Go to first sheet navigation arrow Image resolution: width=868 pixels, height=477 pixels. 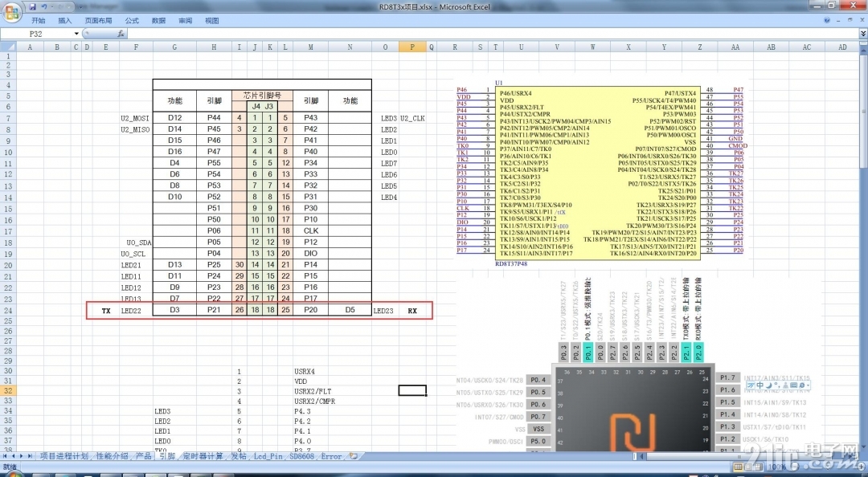(6, 456)
